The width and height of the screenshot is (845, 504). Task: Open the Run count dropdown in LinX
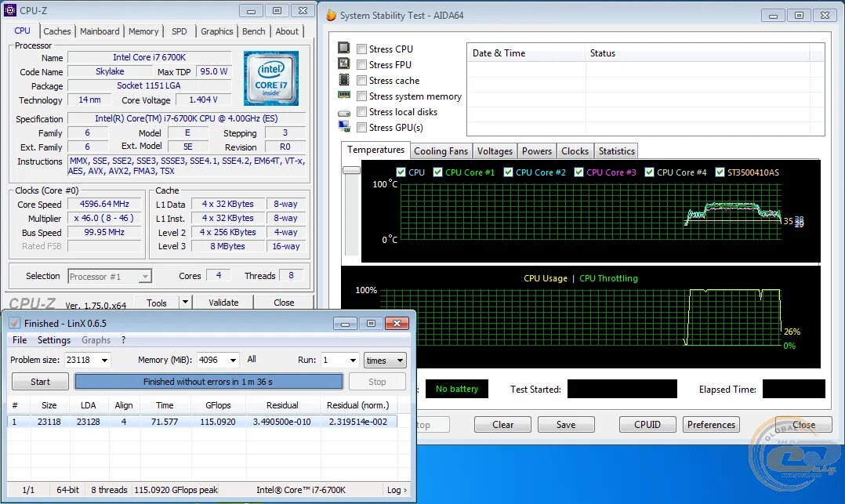coord(353,360)
